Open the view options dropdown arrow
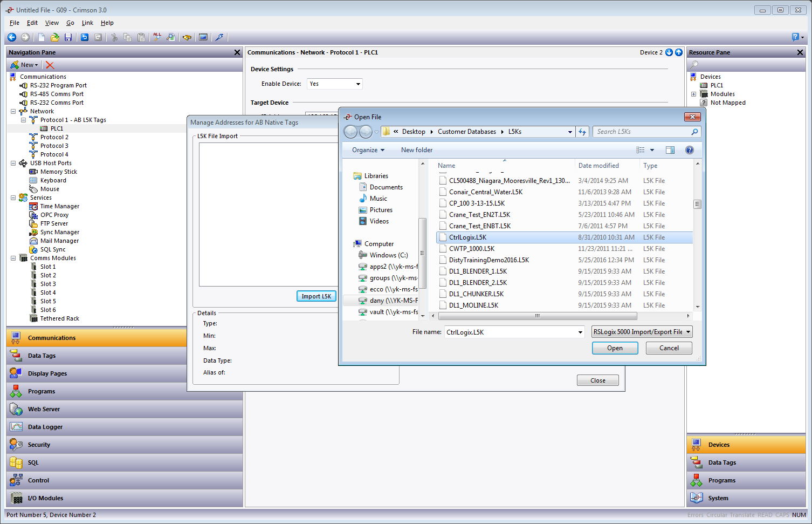The height and width of the screenshot is (524, 812). [x=652, y=150]
